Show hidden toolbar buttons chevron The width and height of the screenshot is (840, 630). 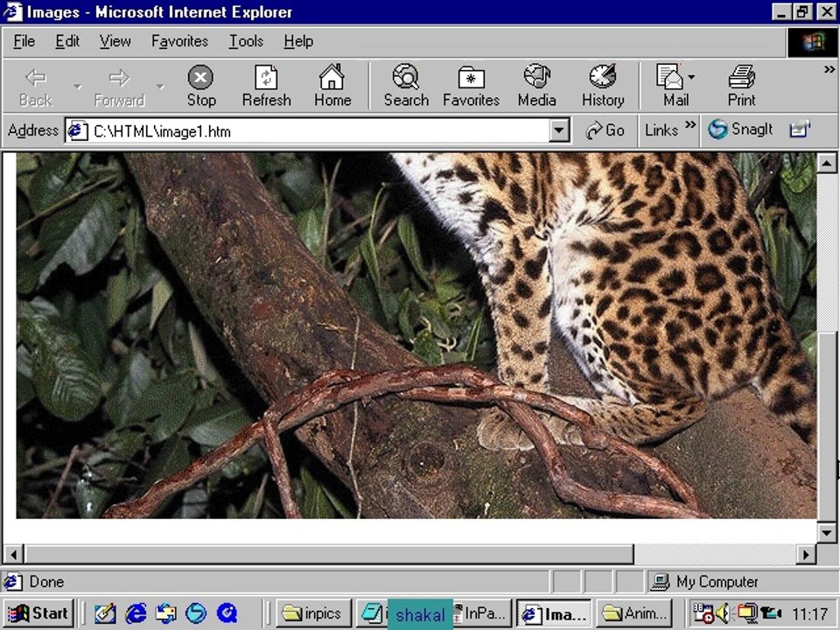click(x=829, y=69)
